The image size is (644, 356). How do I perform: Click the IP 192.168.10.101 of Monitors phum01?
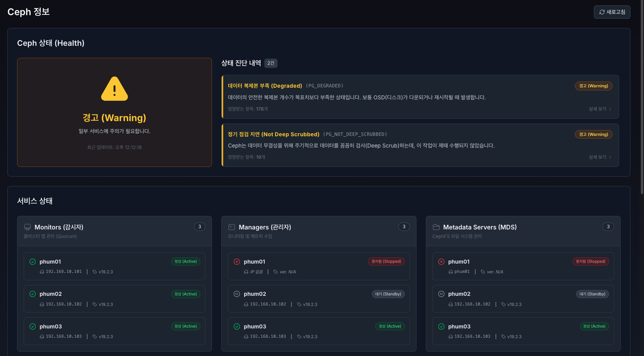click(x=64, y=272)
